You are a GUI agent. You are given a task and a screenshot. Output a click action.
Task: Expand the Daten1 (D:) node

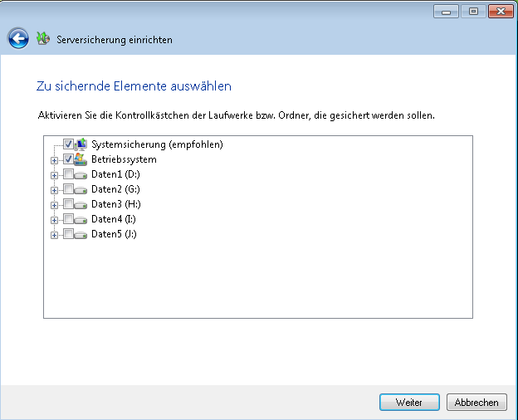point(54,175)
